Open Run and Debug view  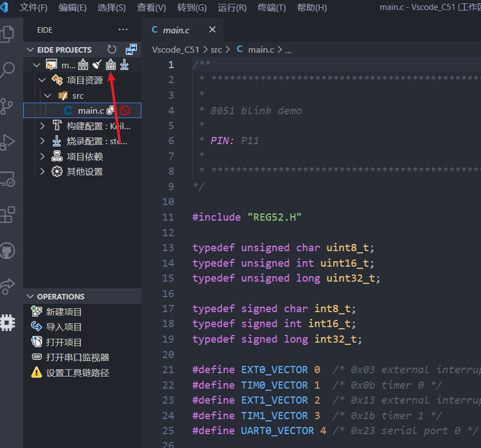pyautogui.click(x=7, y=142)
